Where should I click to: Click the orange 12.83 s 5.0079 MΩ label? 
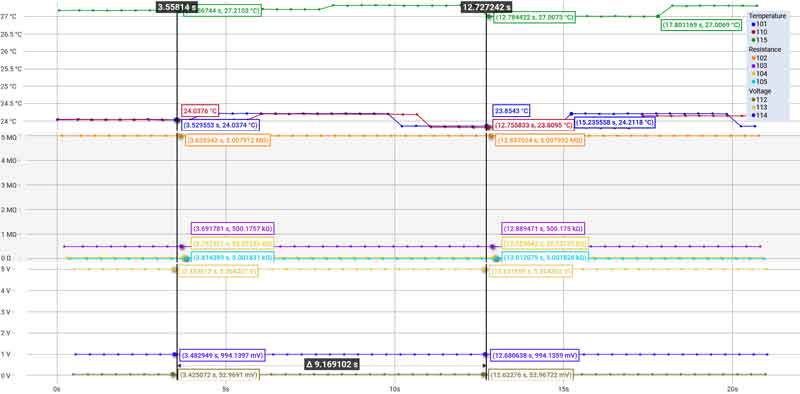pyautogui.click(x=540, y=140)
